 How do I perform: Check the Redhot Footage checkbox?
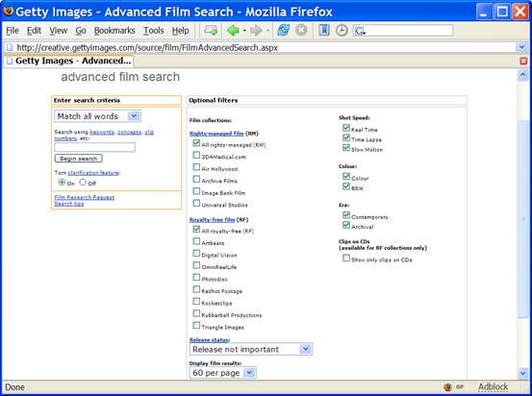click(196, 289)
